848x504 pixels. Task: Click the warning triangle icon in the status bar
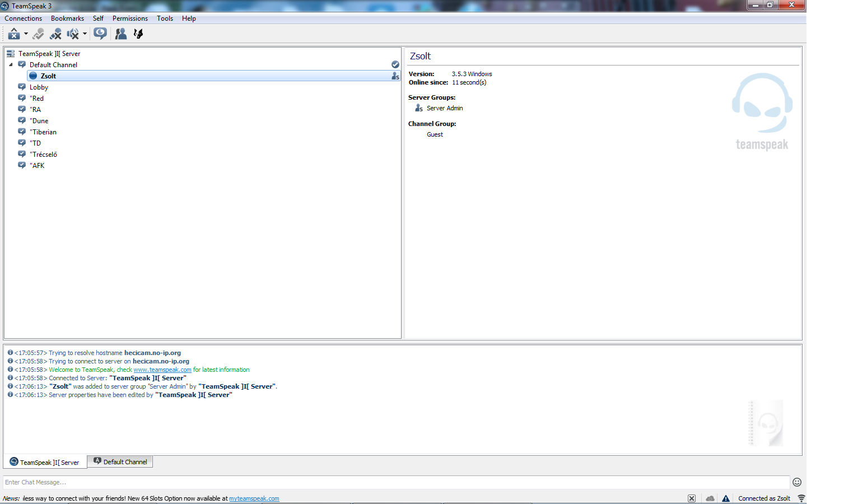tap(726, 498)
